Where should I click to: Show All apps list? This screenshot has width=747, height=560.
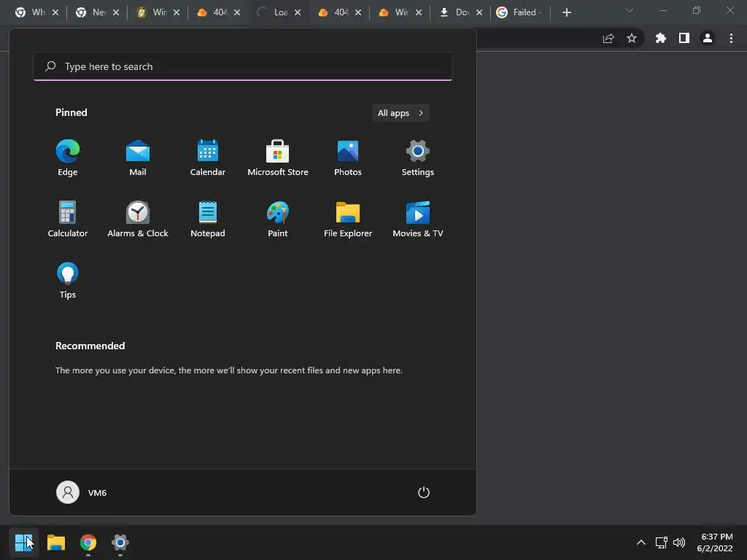[x=400, y=113]
